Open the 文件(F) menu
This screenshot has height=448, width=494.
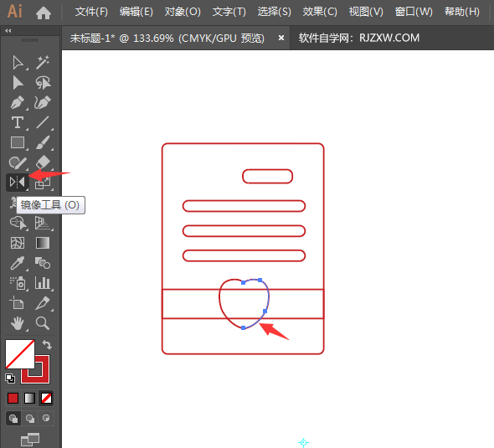91,12
